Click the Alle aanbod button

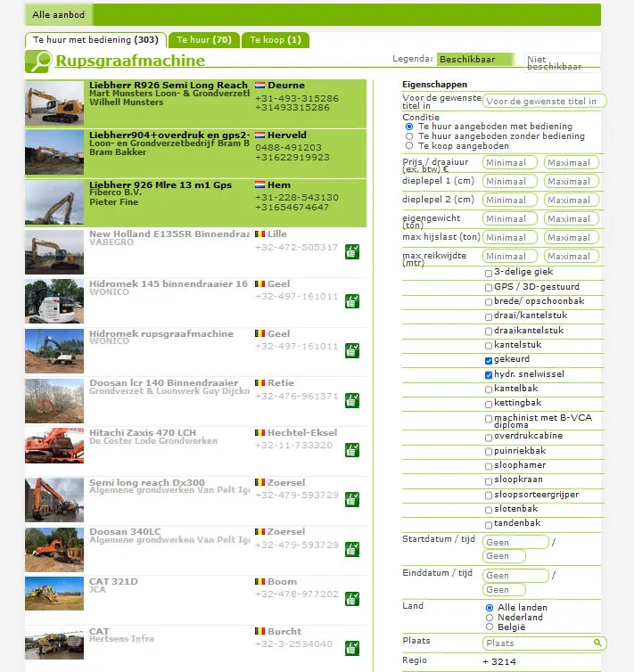58,15
